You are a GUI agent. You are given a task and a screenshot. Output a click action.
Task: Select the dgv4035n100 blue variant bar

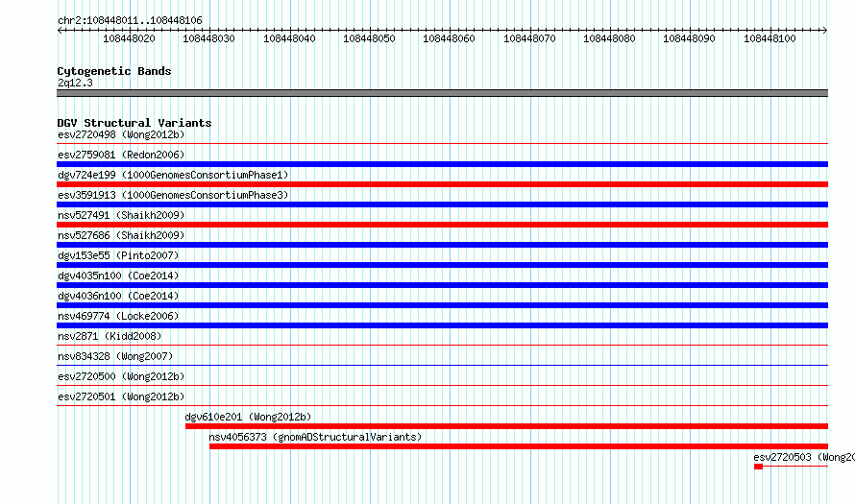[442, 285]
